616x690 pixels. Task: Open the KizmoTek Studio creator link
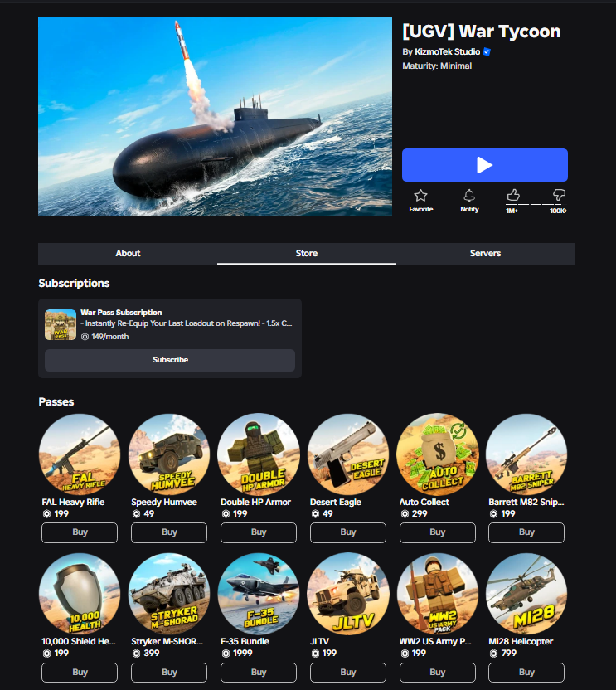[447, 52]
